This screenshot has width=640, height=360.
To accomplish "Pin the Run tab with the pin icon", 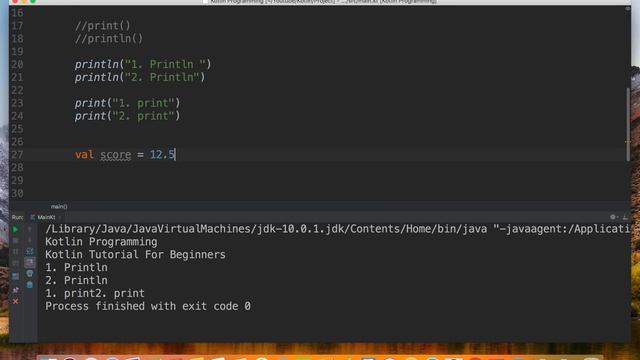I will tap(16, 290).
